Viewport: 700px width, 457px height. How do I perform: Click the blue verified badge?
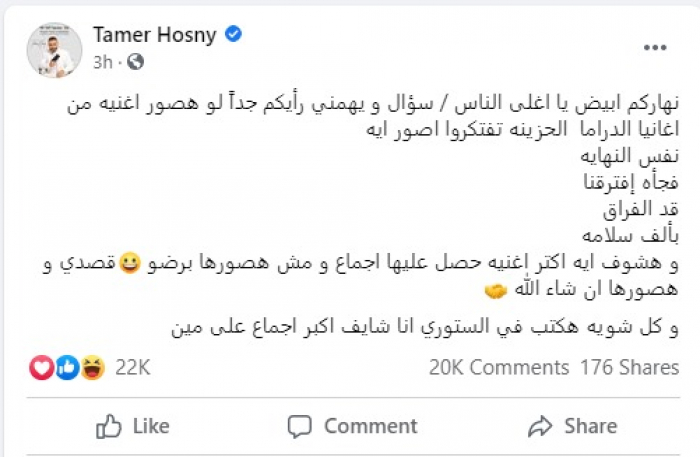232,35
